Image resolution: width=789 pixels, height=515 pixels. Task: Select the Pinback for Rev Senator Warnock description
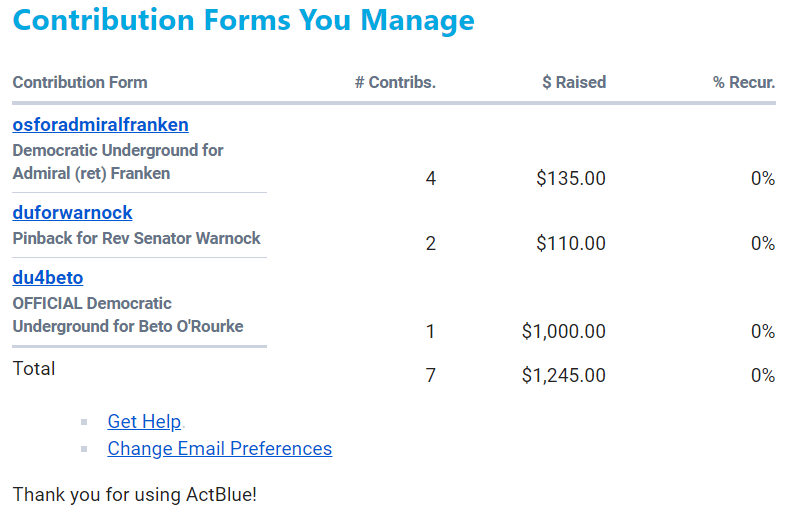(136, 239)
